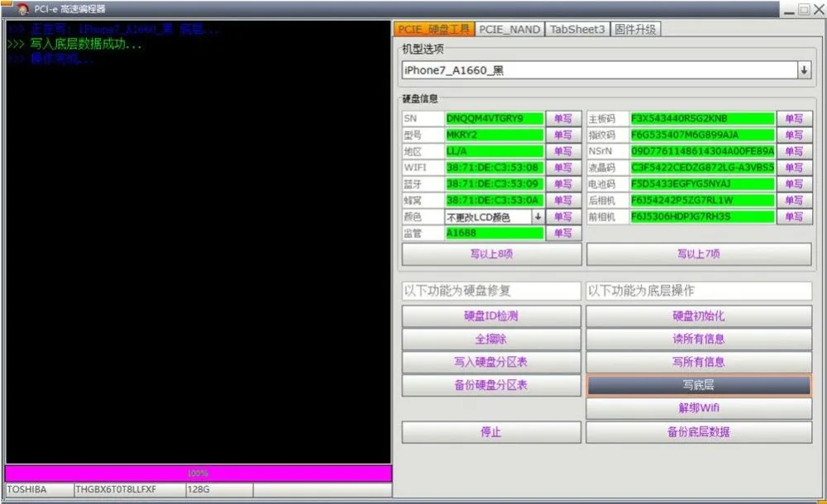
Task: Click the 后相机 field F6J54242P5ZG7RL1W
Action: (x=702, y=200)
